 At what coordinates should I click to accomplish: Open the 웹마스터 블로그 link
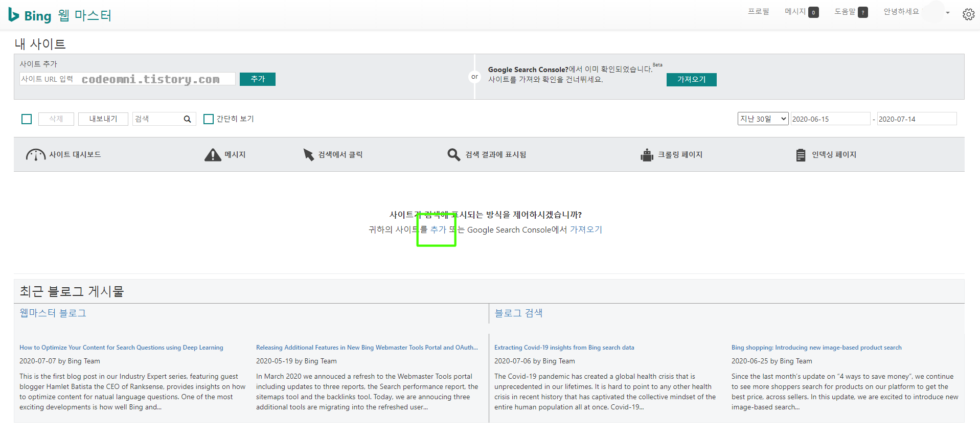[x=53, y=313]
